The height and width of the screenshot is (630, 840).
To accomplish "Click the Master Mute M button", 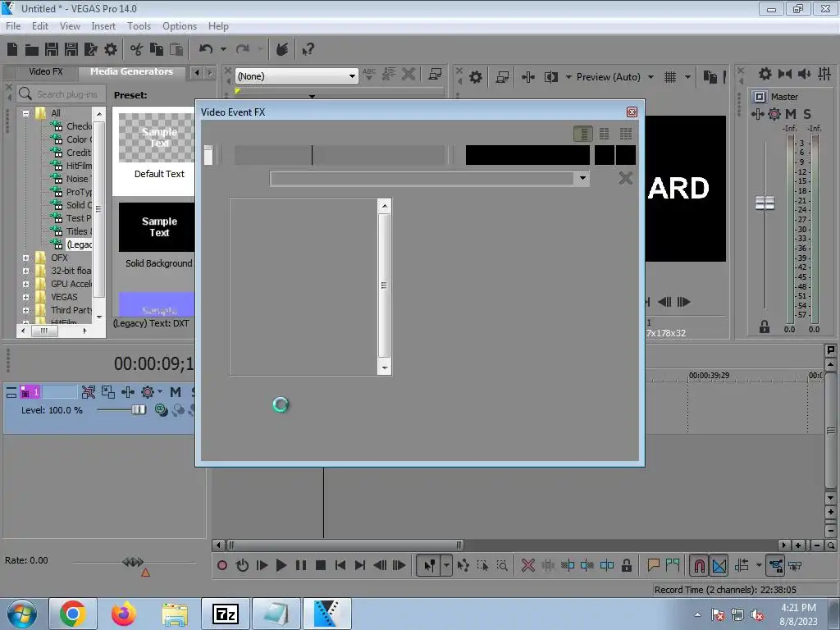I will pos(791,113).
